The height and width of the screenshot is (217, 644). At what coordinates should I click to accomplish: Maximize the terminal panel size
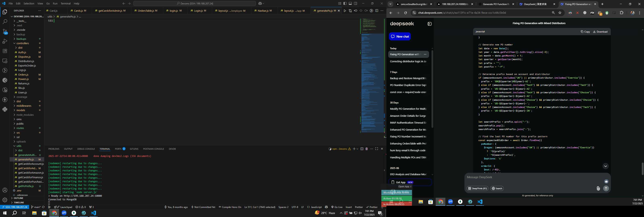click(x=377, y=149)
